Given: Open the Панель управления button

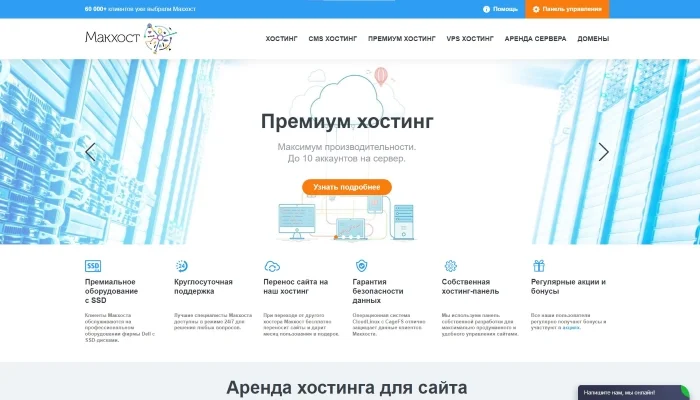Looking at the screenshot, I should [x=567, y=9].
